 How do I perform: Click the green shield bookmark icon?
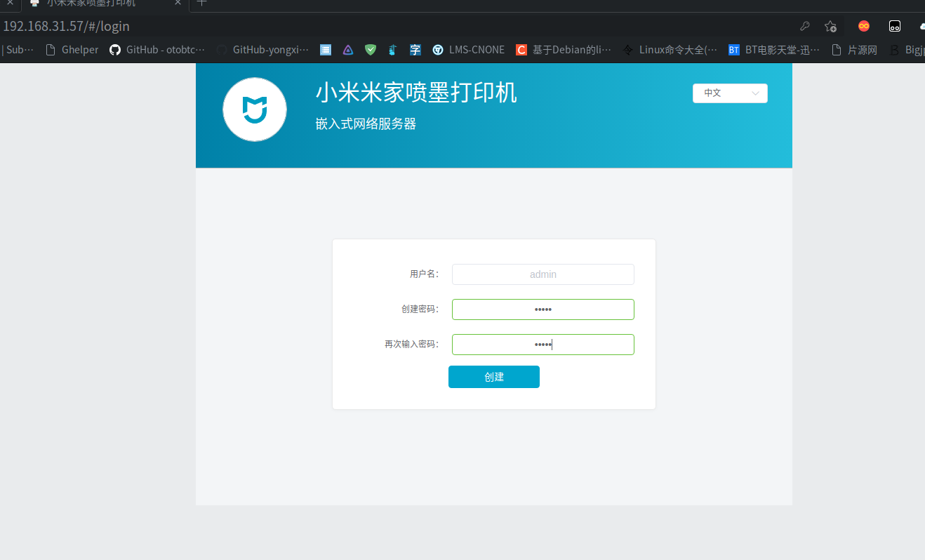point(371,50)
